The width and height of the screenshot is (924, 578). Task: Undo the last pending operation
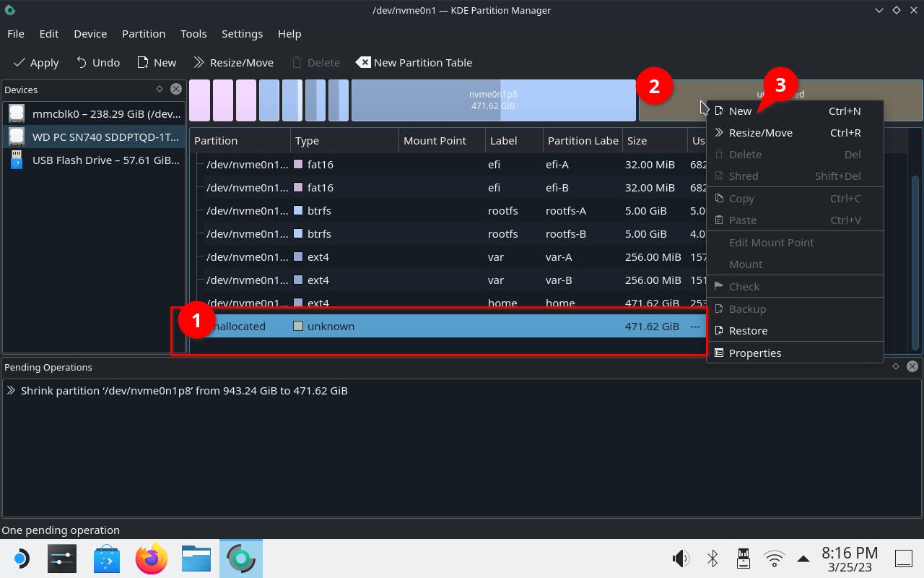click(98, 63)
